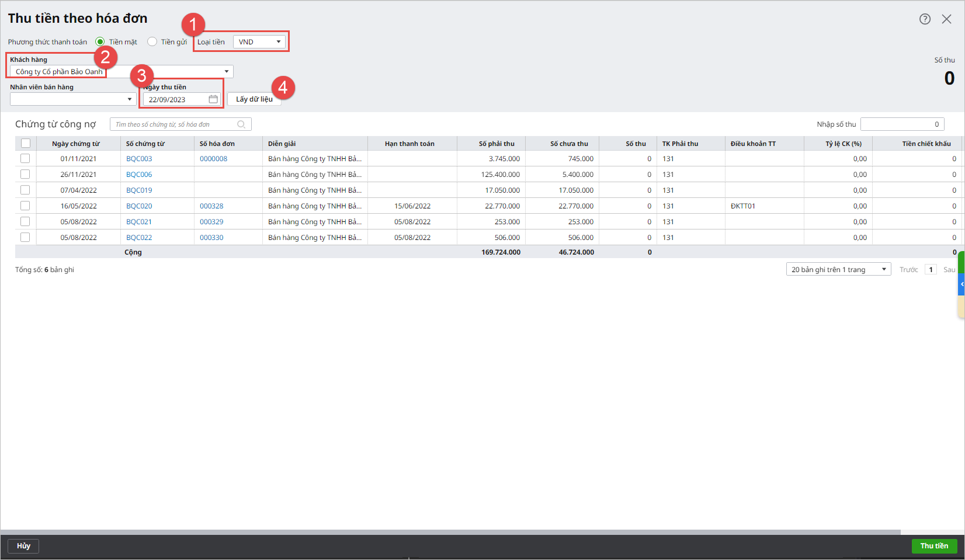Click the Hủy button

coord(23,546)
